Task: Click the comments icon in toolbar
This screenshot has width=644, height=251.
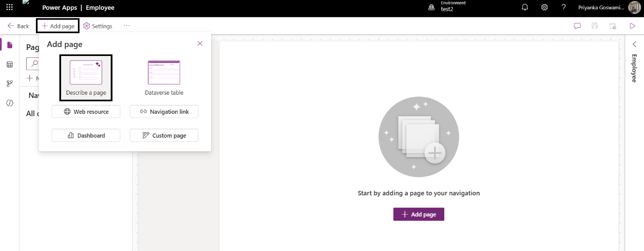Action: tap(577, 26)
